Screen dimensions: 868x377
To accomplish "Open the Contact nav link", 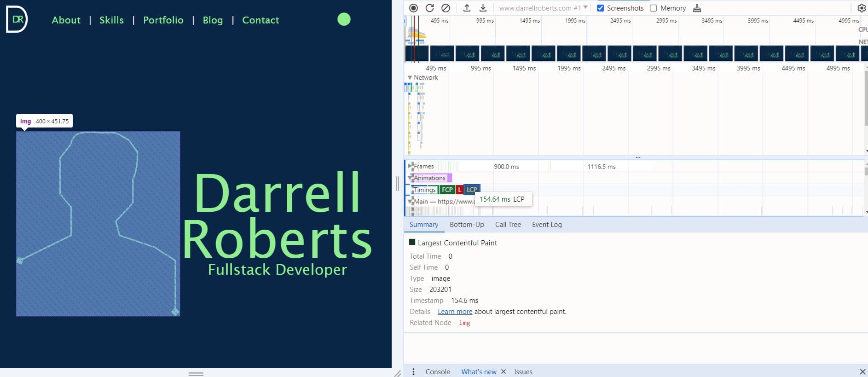I will click(x=260, y=20).
